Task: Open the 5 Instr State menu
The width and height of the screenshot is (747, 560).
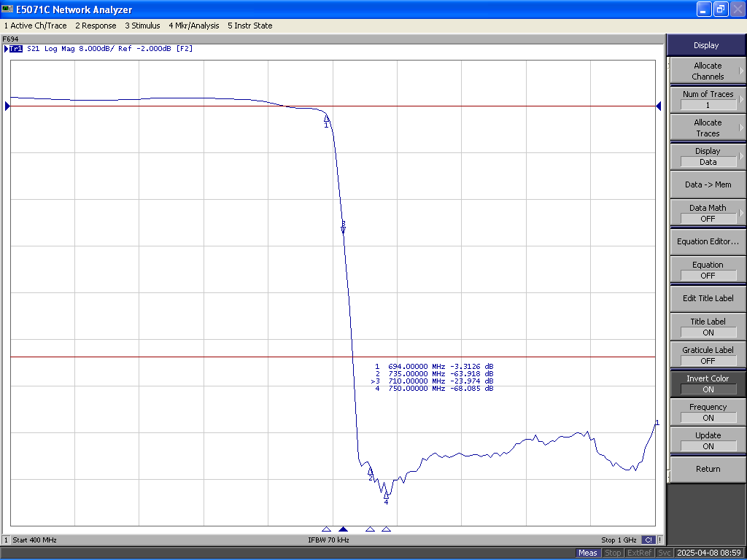Action: [x=250, y=26]
